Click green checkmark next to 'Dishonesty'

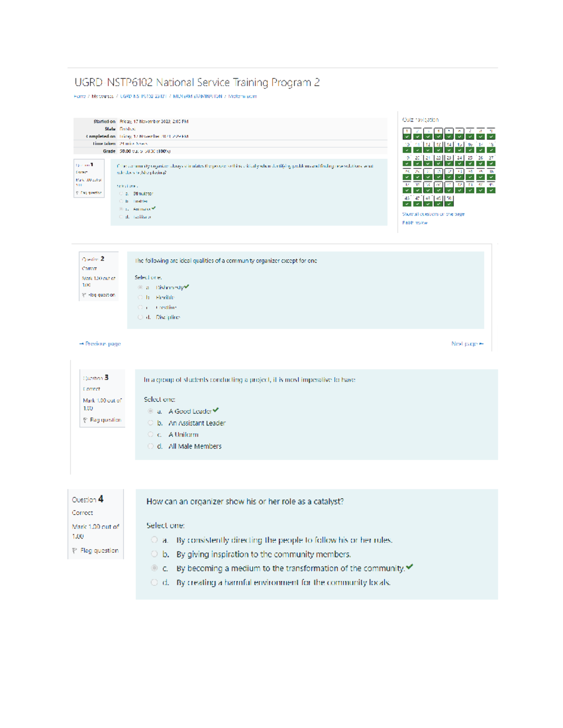tap(187, 286)
